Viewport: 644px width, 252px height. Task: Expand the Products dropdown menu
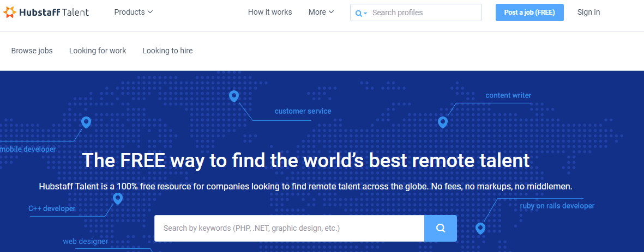pos(134,12)
